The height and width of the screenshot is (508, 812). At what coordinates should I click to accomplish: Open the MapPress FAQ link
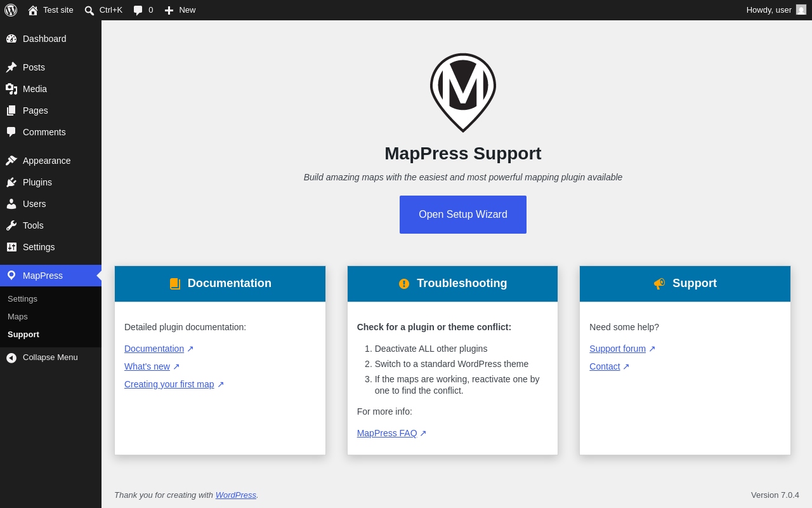tap(387, 433)
